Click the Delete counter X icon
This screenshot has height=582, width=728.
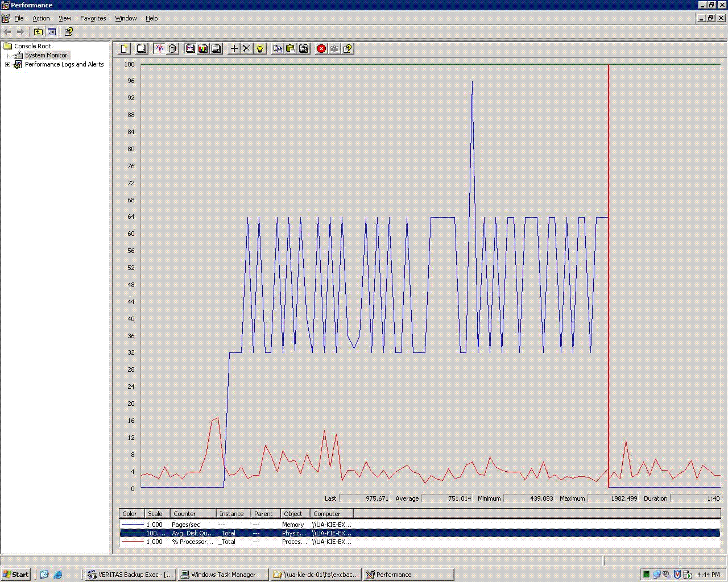[247, 49]
